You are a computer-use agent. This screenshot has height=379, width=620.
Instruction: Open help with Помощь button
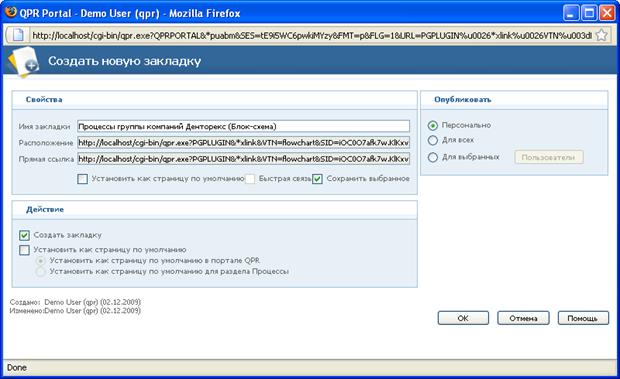coord(583,318)
